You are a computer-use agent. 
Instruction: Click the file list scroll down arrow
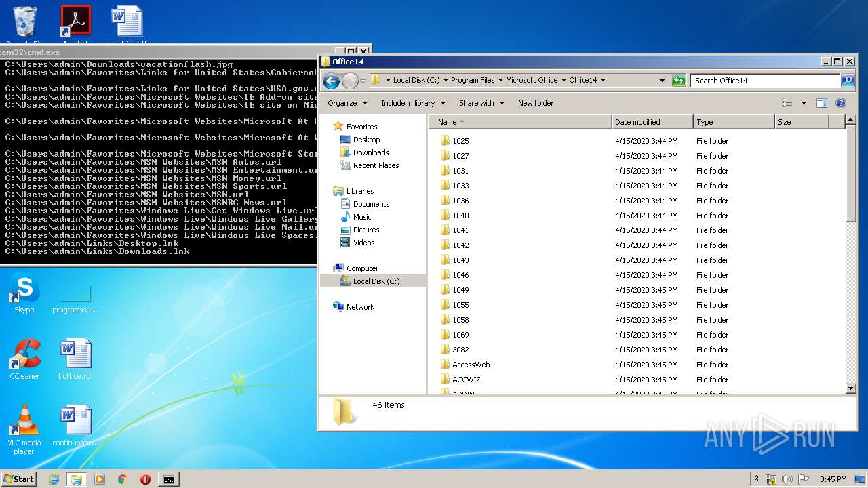pyautogui.click(x=851, y=388)
